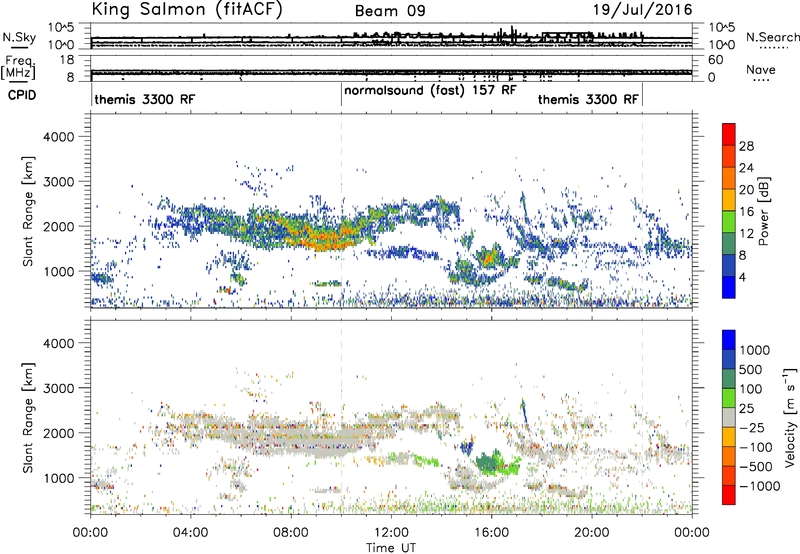Click the '1000' tick on the velocity panel
Image resolution: width=800 pixels, height=554 pixels.
(59, 478)
